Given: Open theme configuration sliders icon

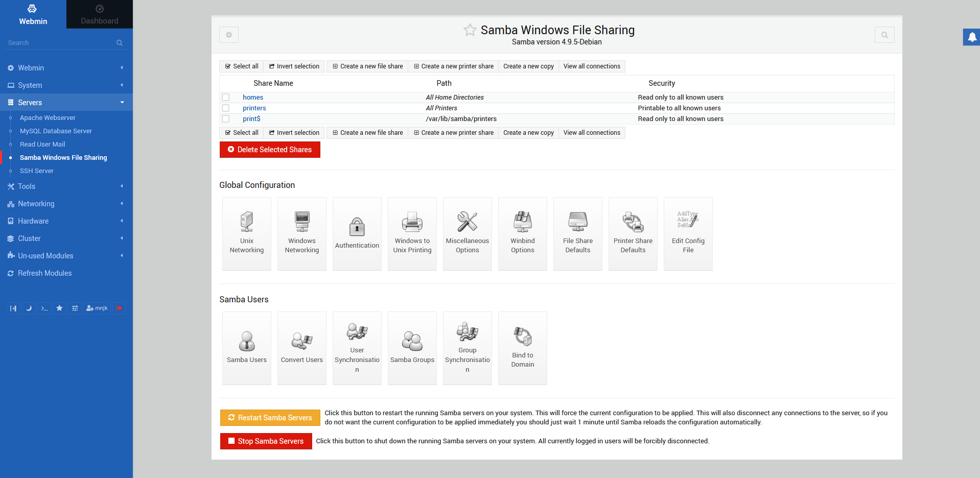Looking at the screenshot, I should coord(75,308).
